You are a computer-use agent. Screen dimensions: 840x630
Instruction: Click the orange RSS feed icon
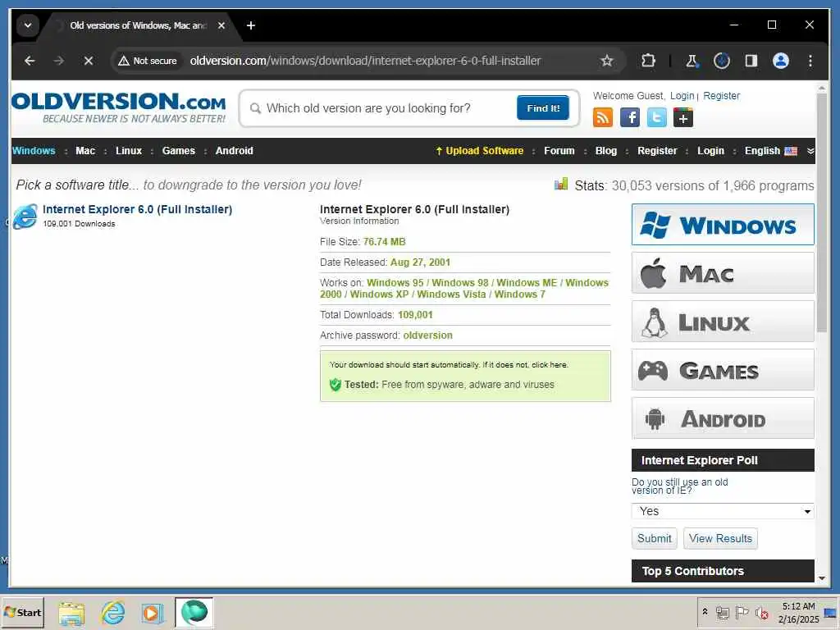603,117
